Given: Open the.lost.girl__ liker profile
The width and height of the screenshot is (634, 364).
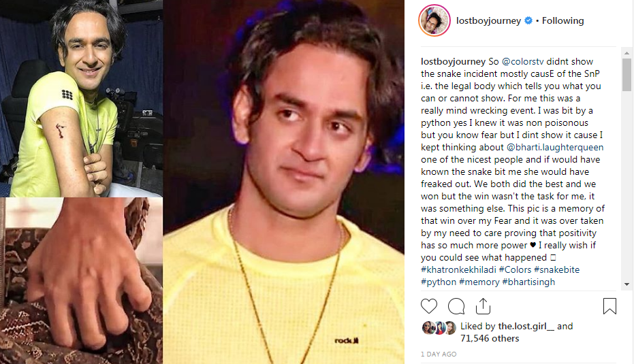Looking at the screenshot, I should [526, 326].
